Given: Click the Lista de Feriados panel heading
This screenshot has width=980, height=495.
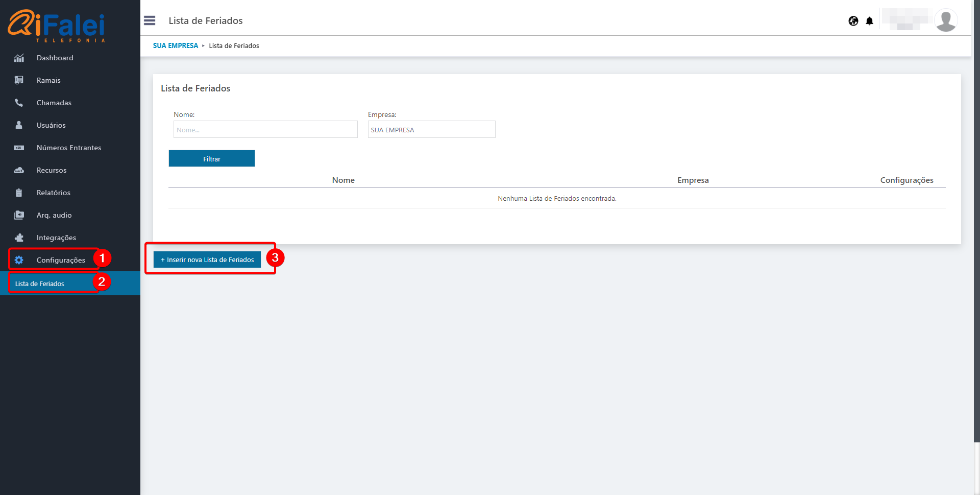Looking at the screenshot, I should point(195,88).
